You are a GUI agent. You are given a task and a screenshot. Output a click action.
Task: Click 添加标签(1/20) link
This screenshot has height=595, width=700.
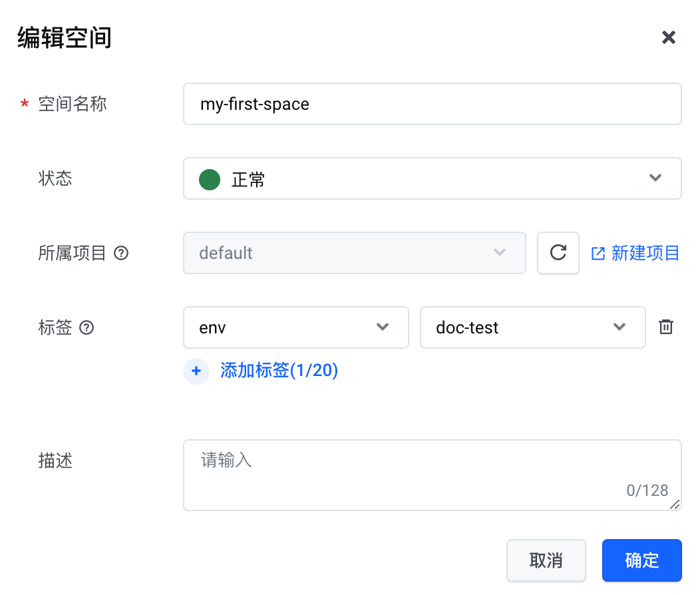click(279, 371)
